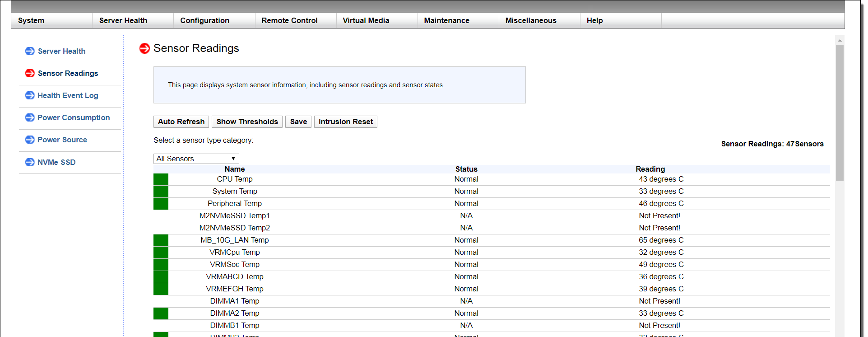Open the Configuration menu
This screenshot has height=337, width=868.
204,20
